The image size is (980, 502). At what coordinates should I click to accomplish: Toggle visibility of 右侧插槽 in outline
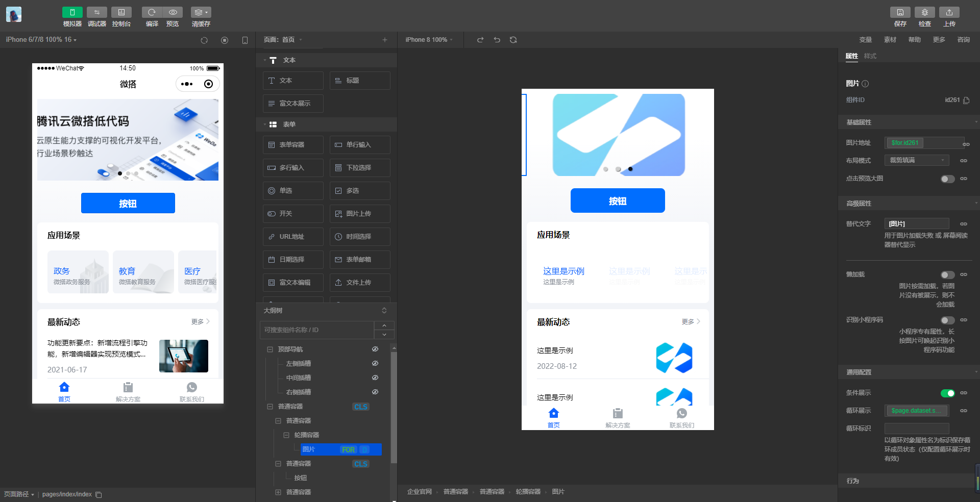tap(375, 392)
